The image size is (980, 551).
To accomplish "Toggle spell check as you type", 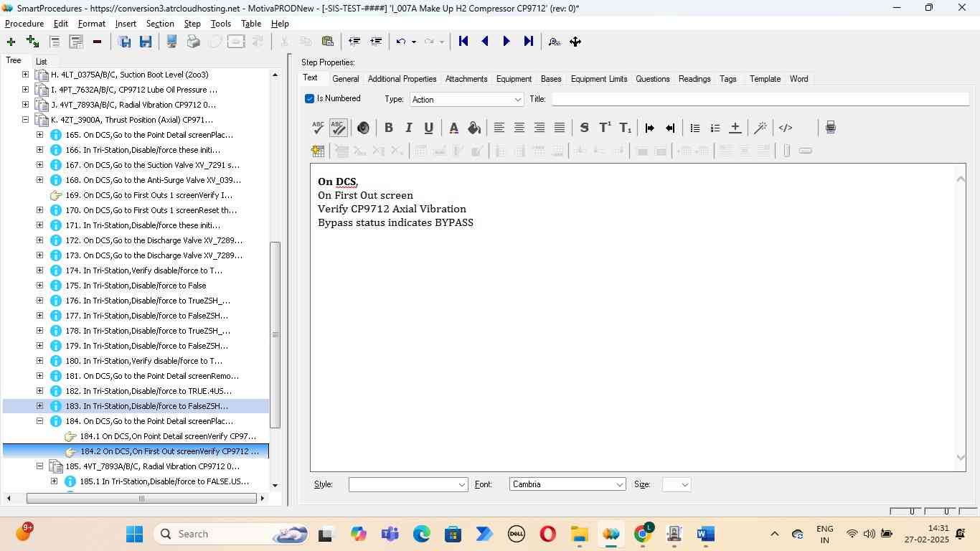I will [338, 128].
